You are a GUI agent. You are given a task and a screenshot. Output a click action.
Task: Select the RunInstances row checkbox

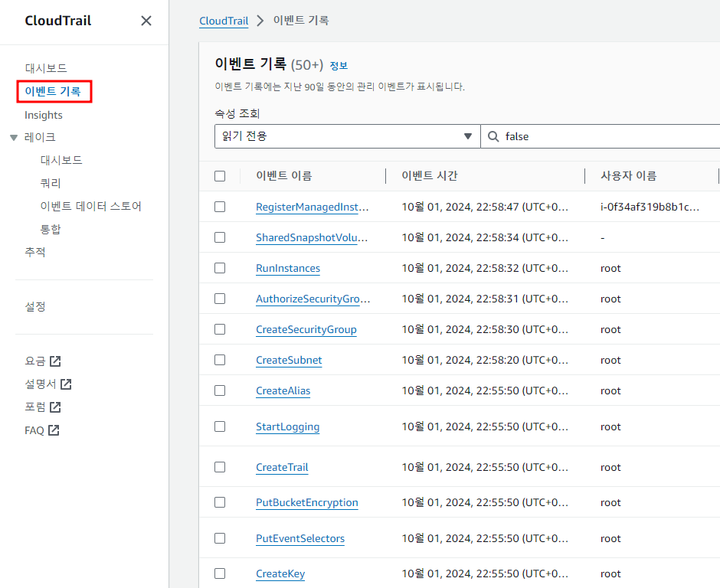(220, 268)
